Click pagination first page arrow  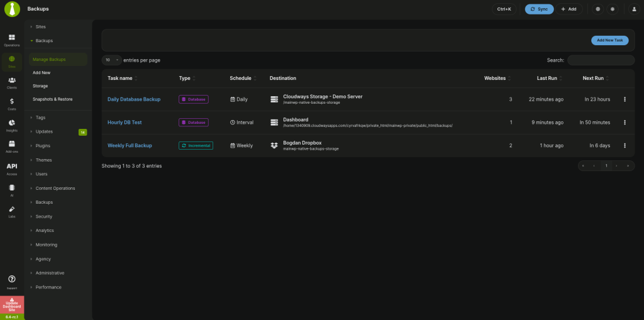coord(583,165)
